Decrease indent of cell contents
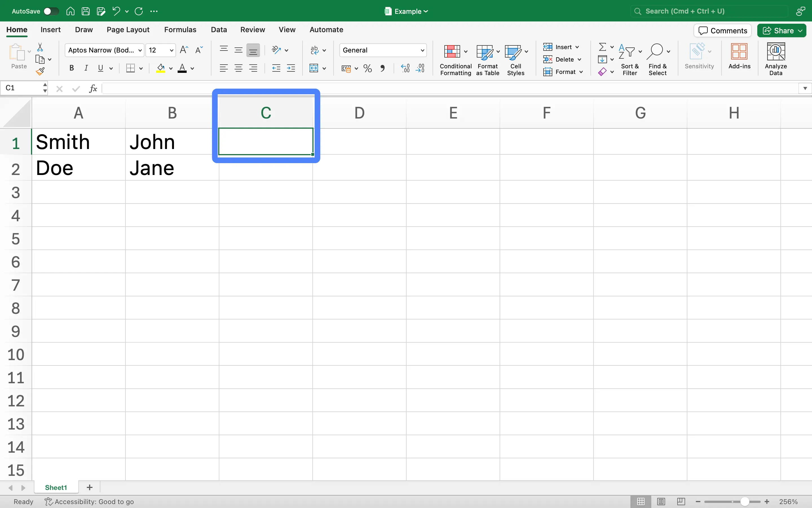812x508 pixels. click(x=276, y=69)
